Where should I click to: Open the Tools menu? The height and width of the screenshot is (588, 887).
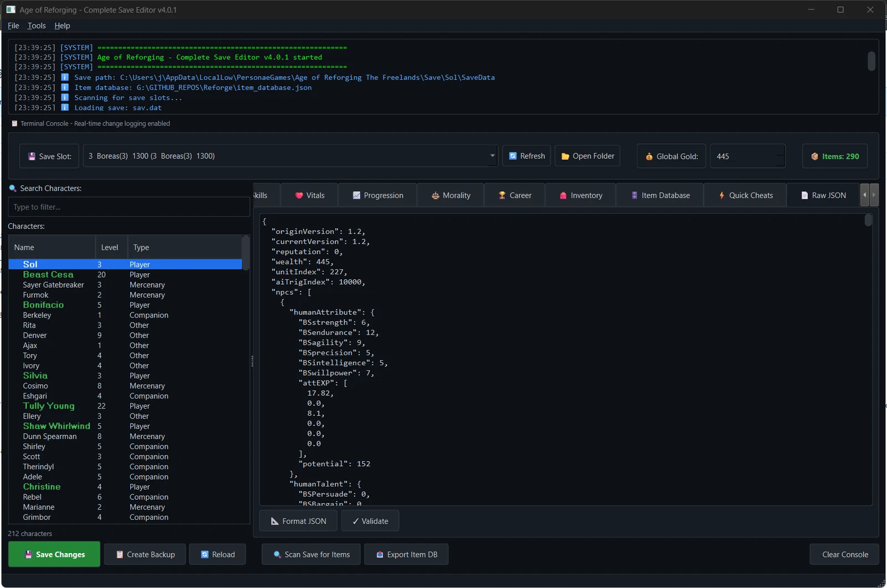[37, 25]
